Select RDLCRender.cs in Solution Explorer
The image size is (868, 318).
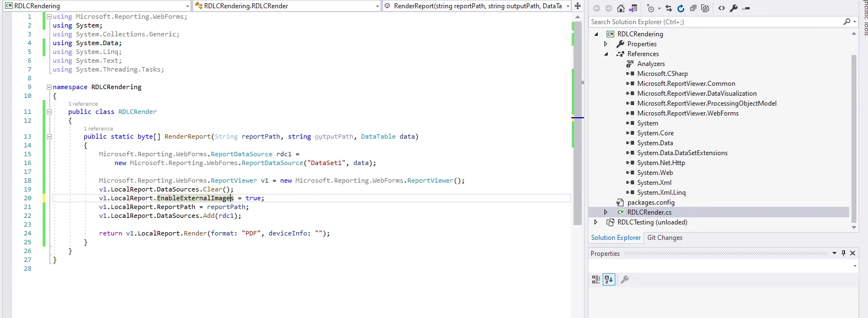(649, 212)
